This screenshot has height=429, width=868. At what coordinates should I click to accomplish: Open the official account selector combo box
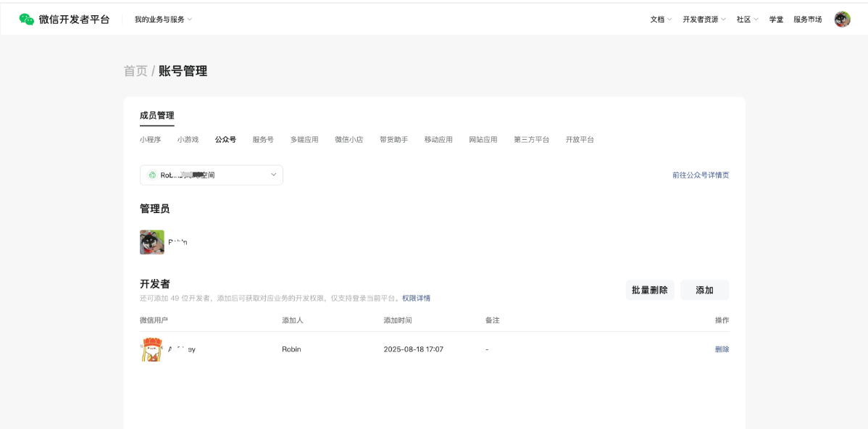pos(211,175)
